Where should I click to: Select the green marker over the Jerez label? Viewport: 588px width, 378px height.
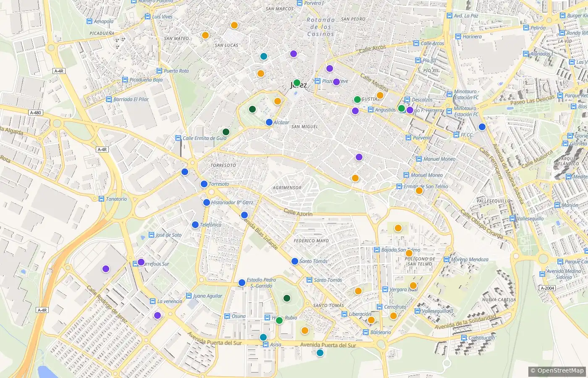297,83
